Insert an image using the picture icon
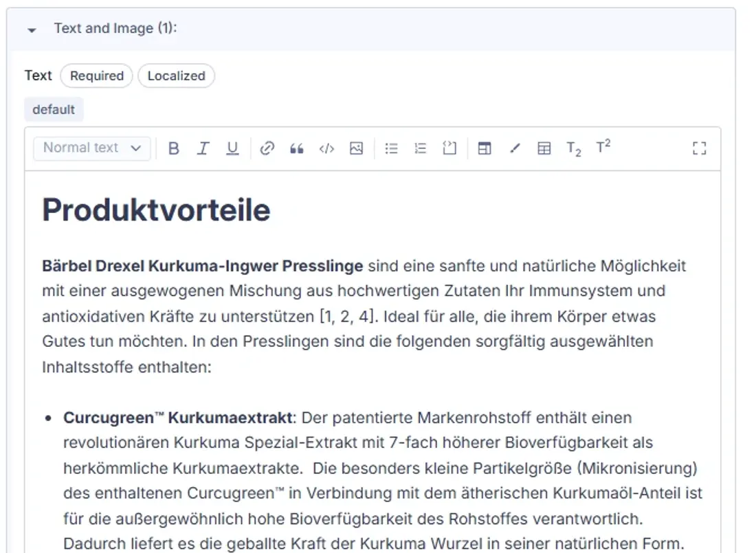This screenshot has height=553, width=756. pyautogui.click(x=356, y=148)
